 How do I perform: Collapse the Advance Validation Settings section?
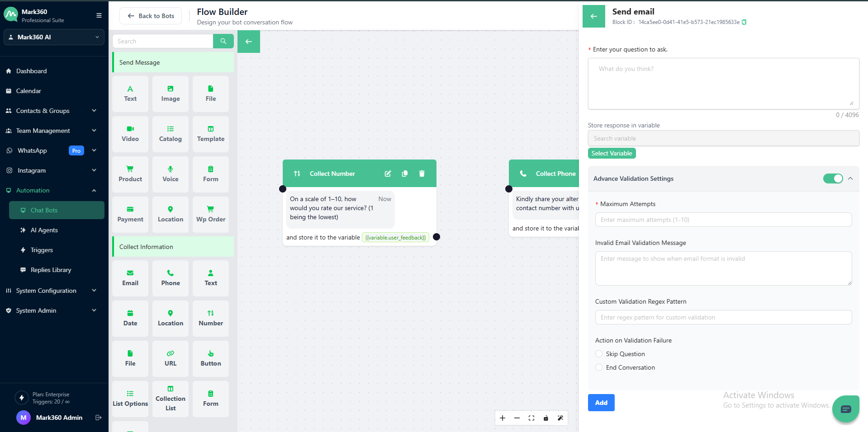(850, 178)
